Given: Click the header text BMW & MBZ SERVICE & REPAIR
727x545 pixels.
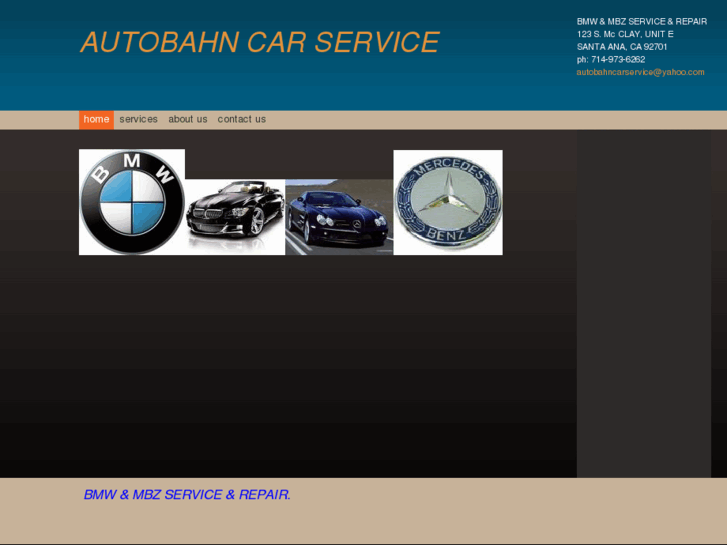Looking at the screenshot, I should [642, 22].
